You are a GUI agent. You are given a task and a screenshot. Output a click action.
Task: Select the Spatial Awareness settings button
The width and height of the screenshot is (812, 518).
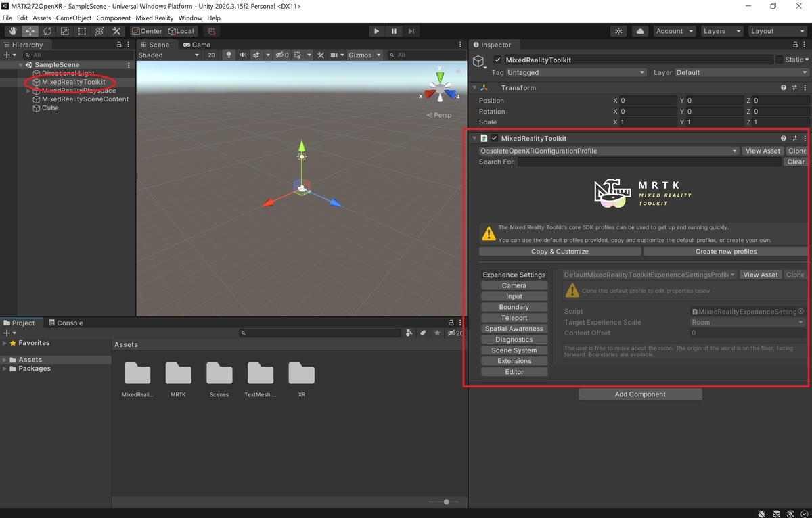[514, 329]
